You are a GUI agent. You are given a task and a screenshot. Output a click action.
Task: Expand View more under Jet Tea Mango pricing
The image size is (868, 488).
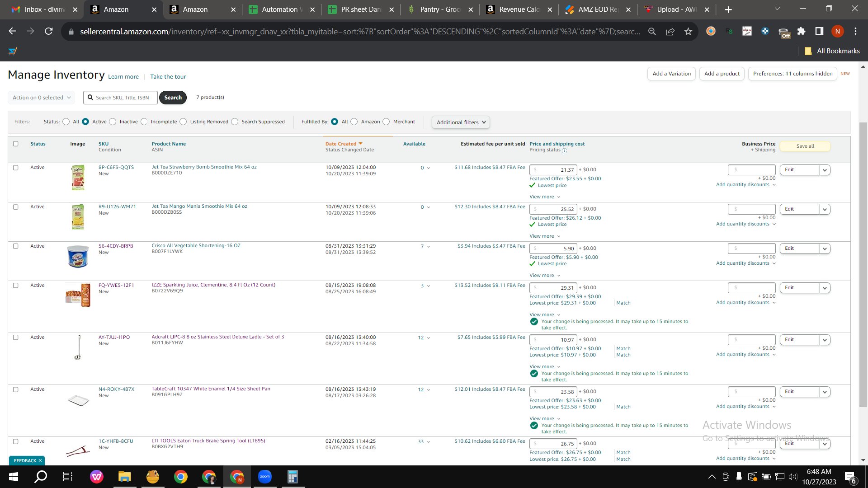pyautogui.click(x=545, y=236)
